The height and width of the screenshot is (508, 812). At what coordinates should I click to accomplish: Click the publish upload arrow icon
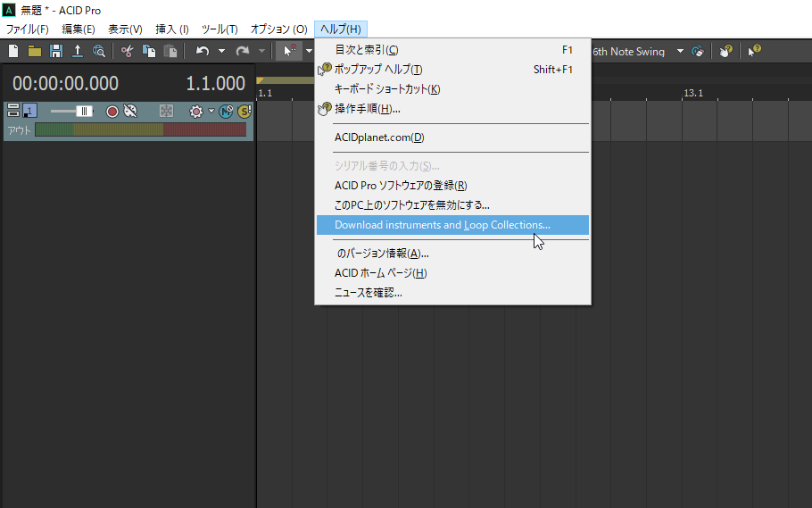(77, 51)
